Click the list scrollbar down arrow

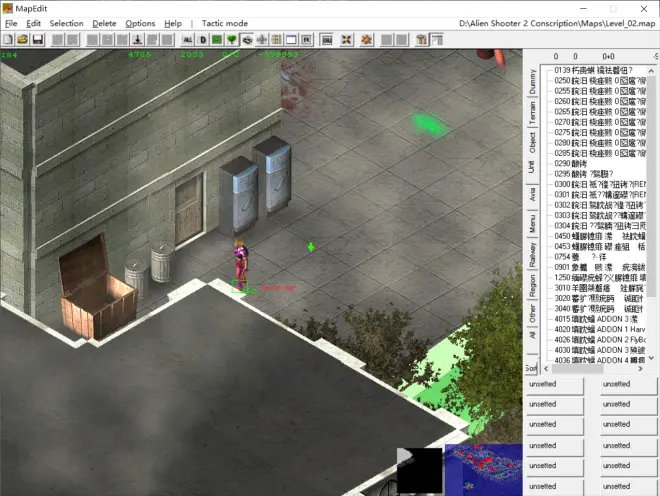(x=651, y=358)
